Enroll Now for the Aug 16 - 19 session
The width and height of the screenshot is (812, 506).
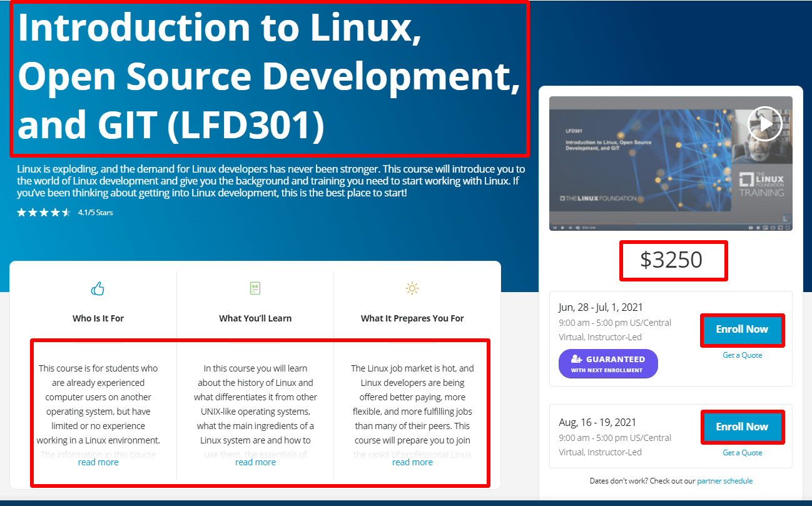742,427
